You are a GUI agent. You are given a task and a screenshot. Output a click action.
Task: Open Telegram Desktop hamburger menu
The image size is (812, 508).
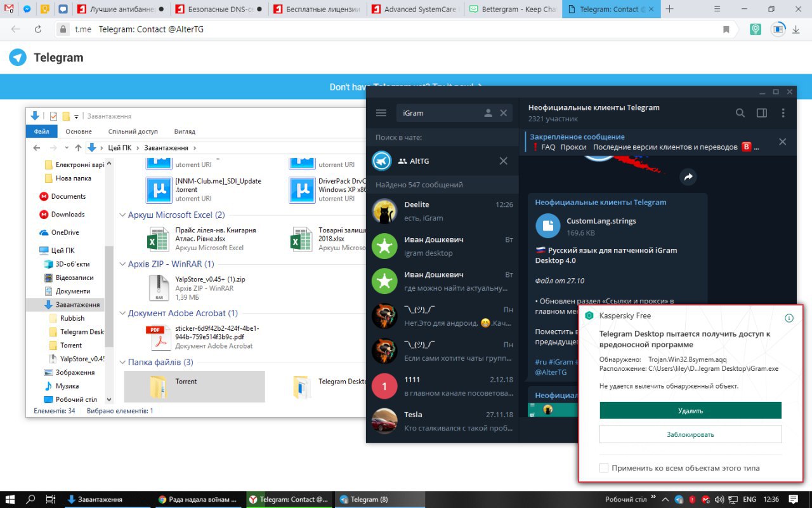[x=381, y=113]
